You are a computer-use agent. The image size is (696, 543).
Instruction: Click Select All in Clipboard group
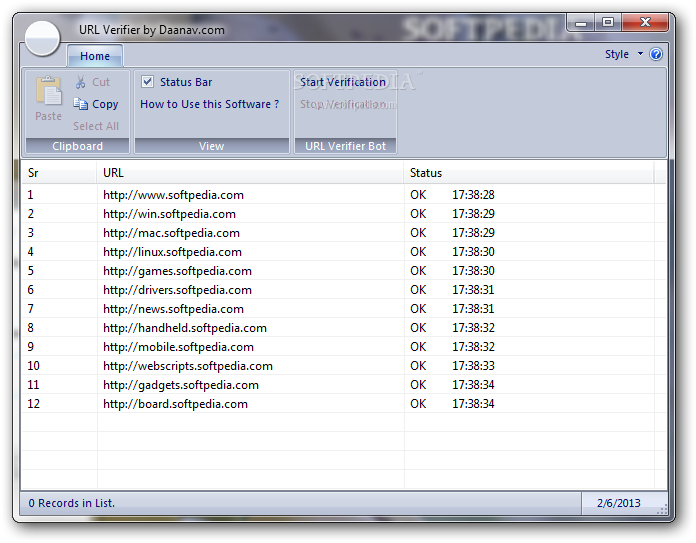click(96, 126)
